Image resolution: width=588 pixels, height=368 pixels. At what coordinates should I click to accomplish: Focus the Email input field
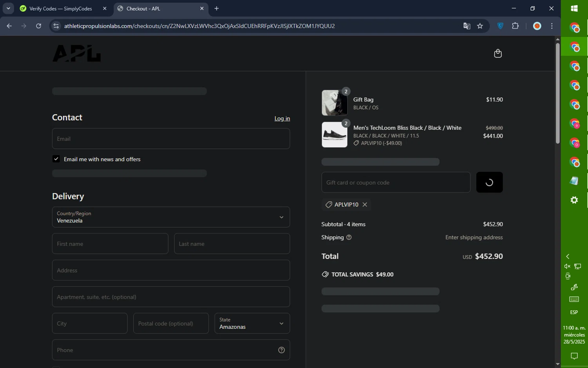coord(171,138)
